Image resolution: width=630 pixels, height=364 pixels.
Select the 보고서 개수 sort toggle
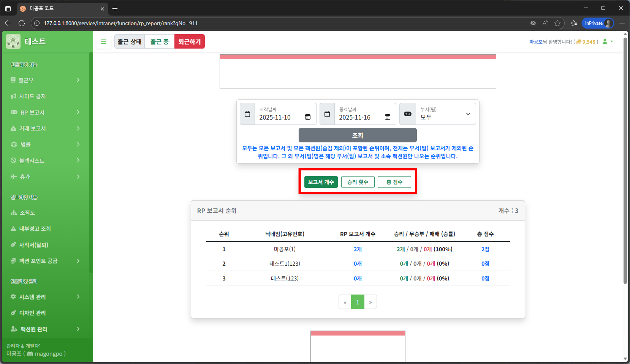click(x=321, y=182)
